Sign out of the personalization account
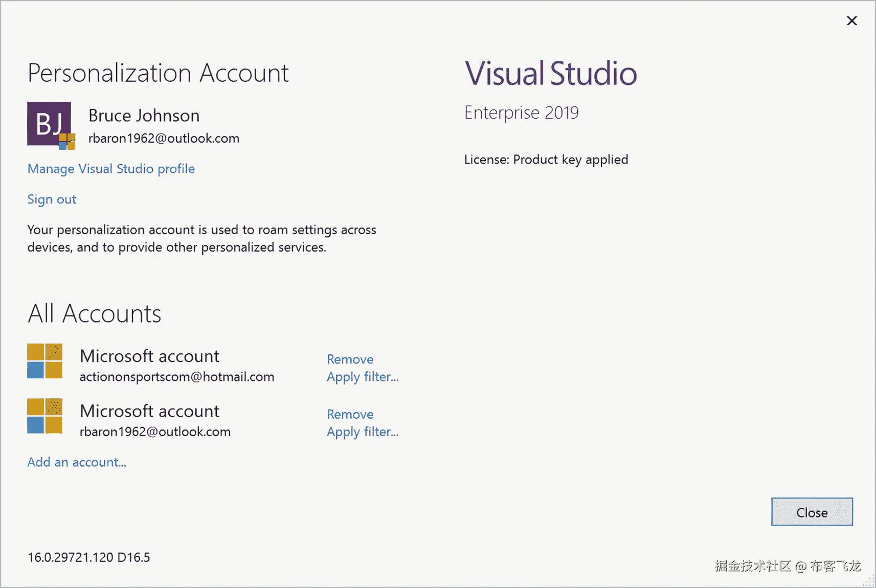 tap(52, 199)
